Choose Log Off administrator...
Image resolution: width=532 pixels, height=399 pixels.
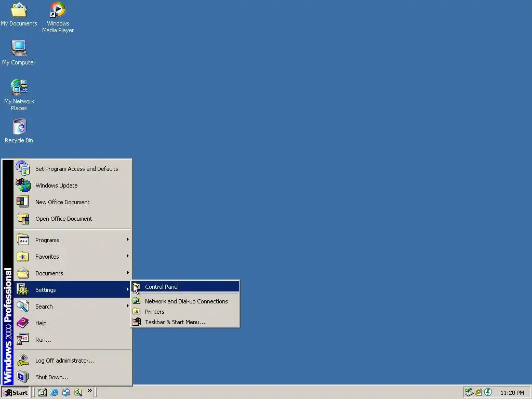(x=72, y=361)
